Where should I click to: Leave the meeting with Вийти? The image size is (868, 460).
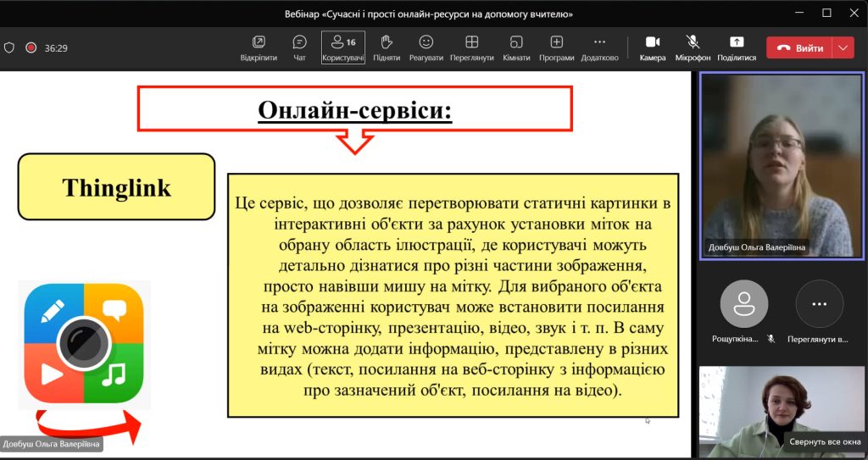point(800,48)
